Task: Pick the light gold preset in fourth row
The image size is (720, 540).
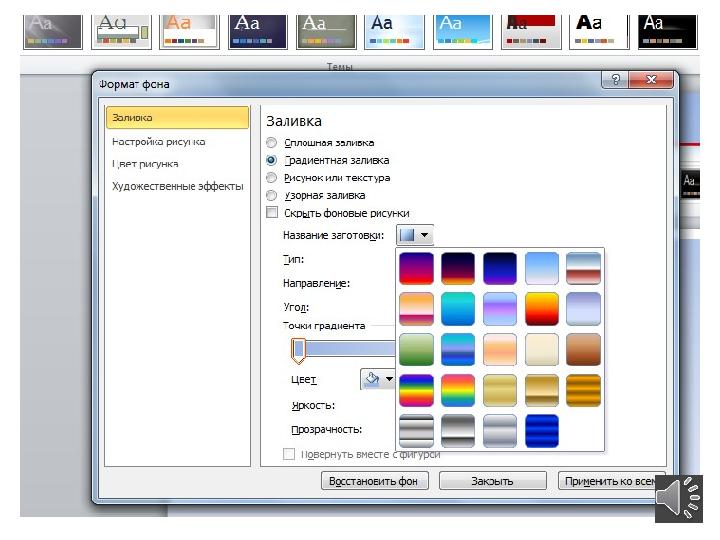Action: point(500,390)
